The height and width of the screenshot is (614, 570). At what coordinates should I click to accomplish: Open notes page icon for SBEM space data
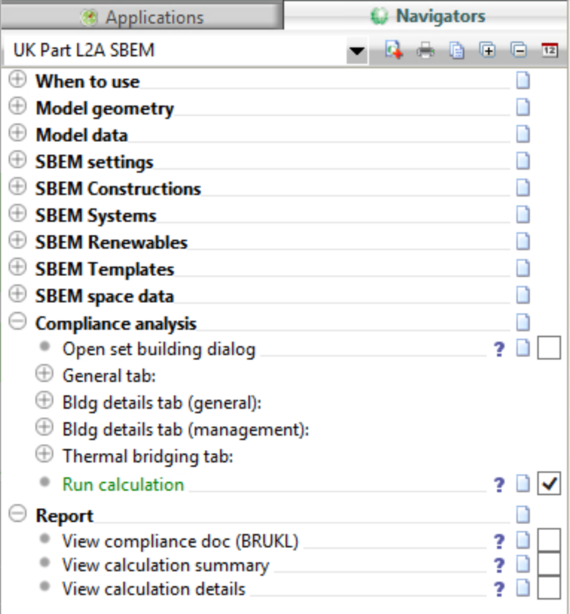tap(523, 295)
